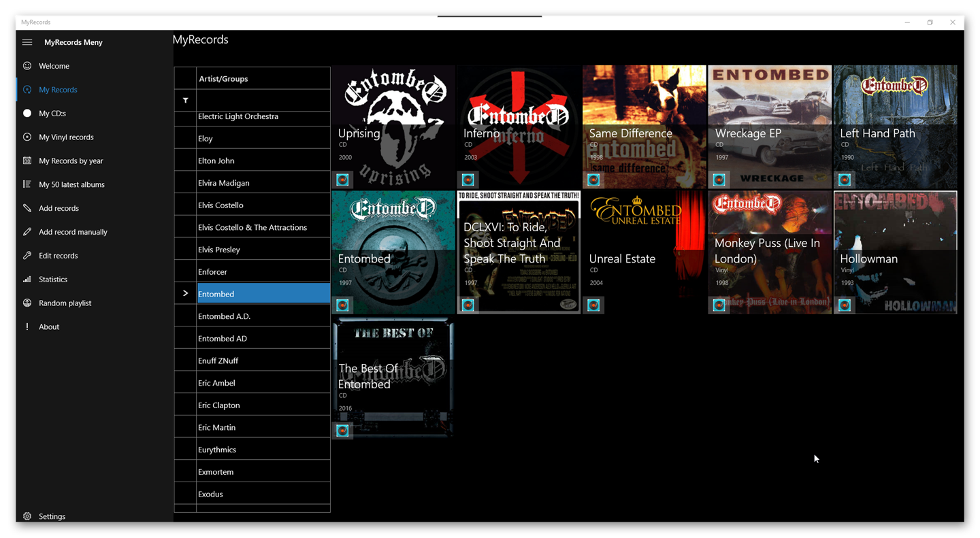Screen dimensions: 980x538
Task: Click the disc icon on Left Hand Path album
Action: tap(845, 180)
